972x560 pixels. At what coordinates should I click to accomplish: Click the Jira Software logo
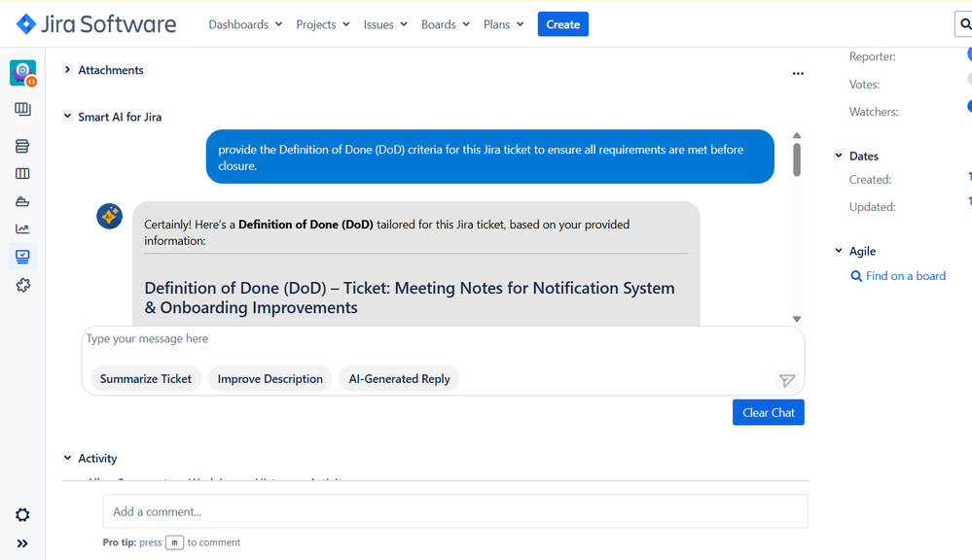pos(96,24)
